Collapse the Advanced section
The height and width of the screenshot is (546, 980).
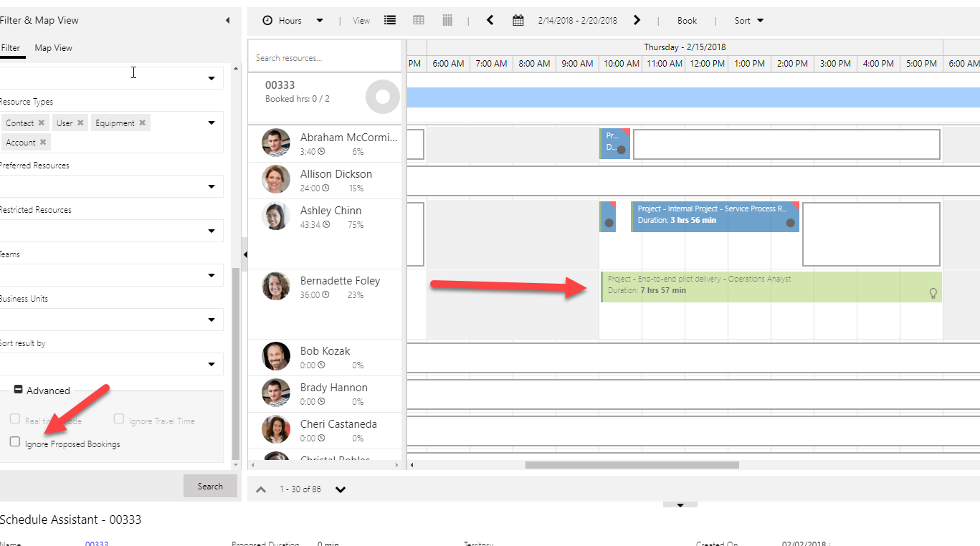19,391
